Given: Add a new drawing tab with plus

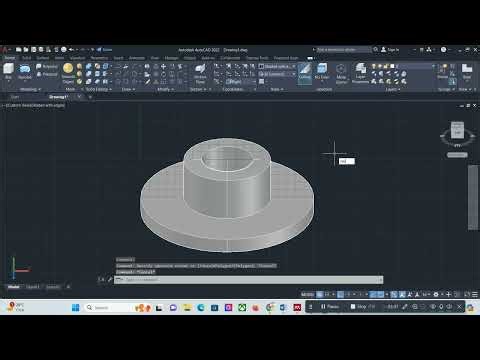Looking at the screenshot, I should point(90,97).
